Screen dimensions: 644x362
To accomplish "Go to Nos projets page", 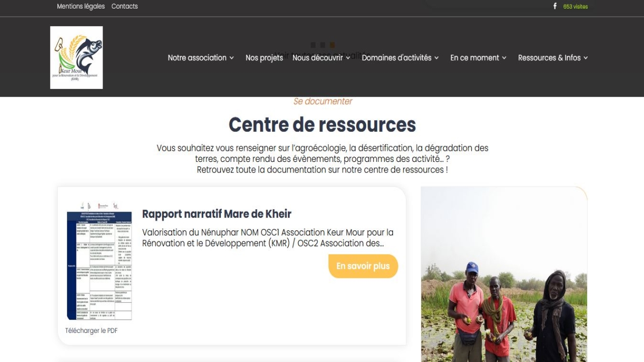I will click(x=264, y=58).
